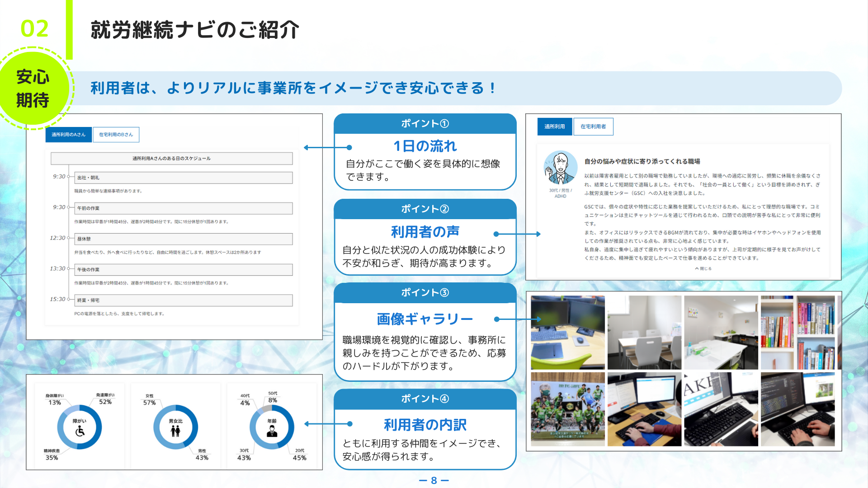Screen dimensions: 868x488
Task: Open the meeting room chairs photo
Action: point(644,333)
